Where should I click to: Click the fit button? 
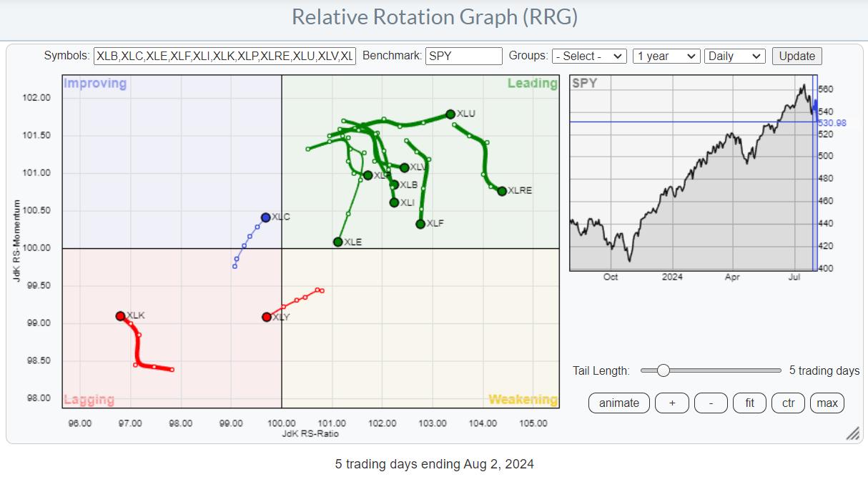(749, 403)
